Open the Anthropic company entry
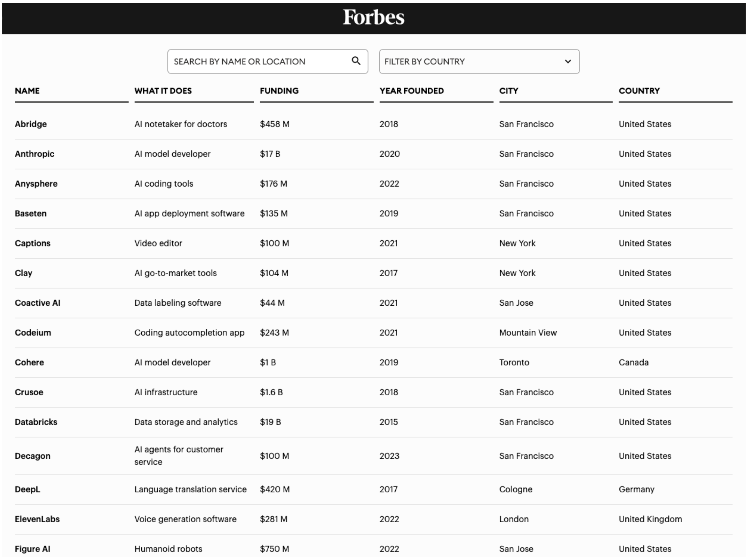 (35, 154)
